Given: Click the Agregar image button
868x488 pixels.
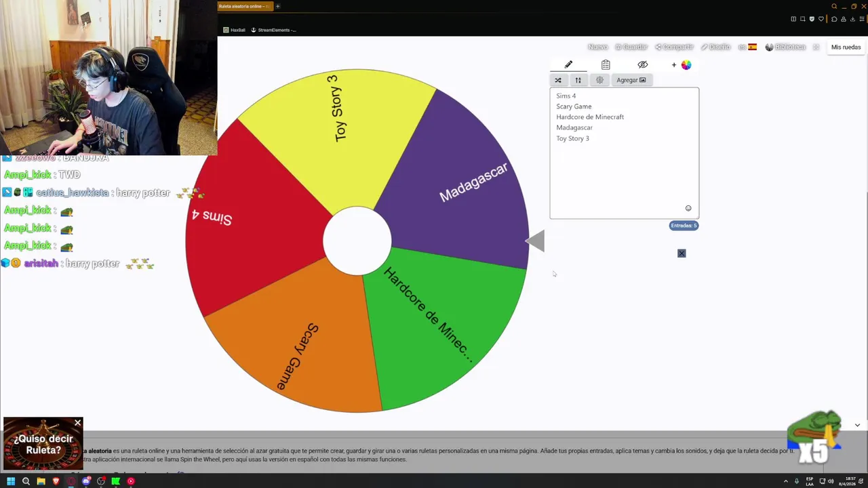Looking at the screenshot, I should click(631, 80).
